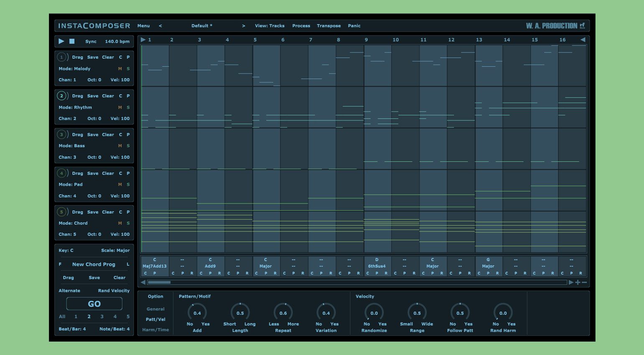Viewport: 644px width, 355px height.
Task: Solo the Bass track
Action: [x=128, y=146]
